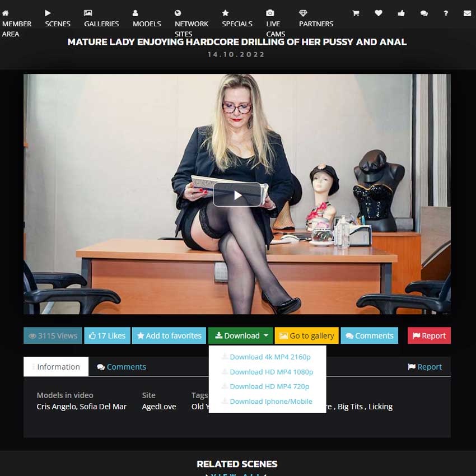Open the Partners diamond icon
The width and height of the screenshot is (476, 476).
click(x=303, y=13)
